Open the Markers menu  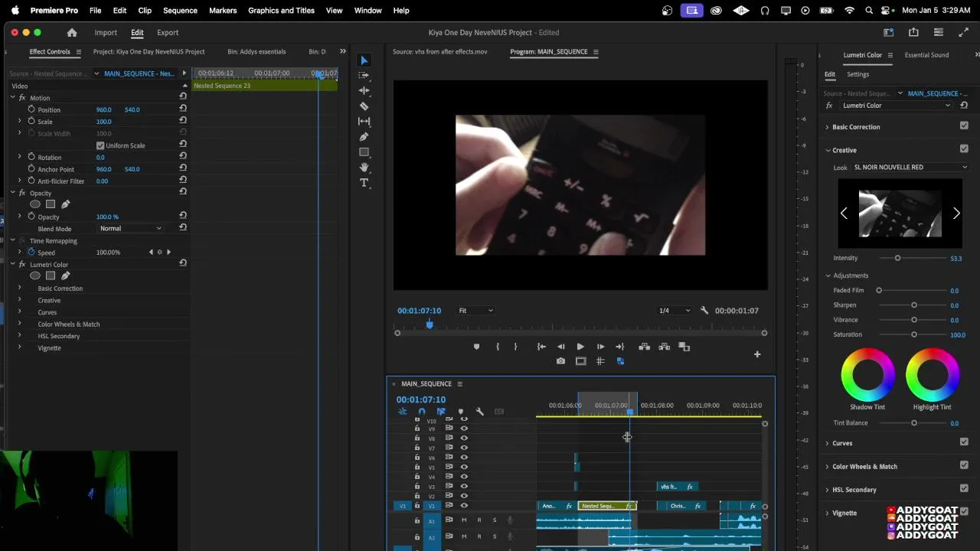[223, 11]
